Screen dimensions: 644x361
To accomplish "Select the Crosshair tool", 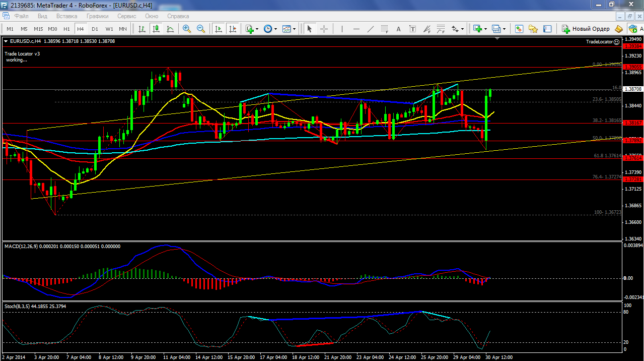I will (324, 29).
